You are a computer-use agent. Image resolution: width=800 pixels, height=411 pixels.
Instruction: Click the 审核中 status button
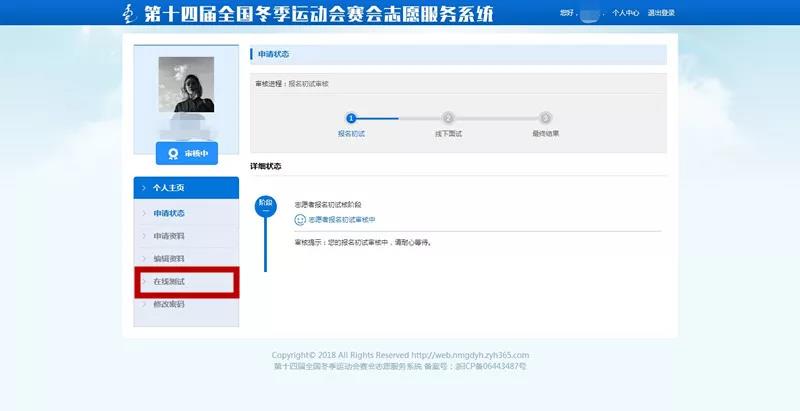click(187, 153)
